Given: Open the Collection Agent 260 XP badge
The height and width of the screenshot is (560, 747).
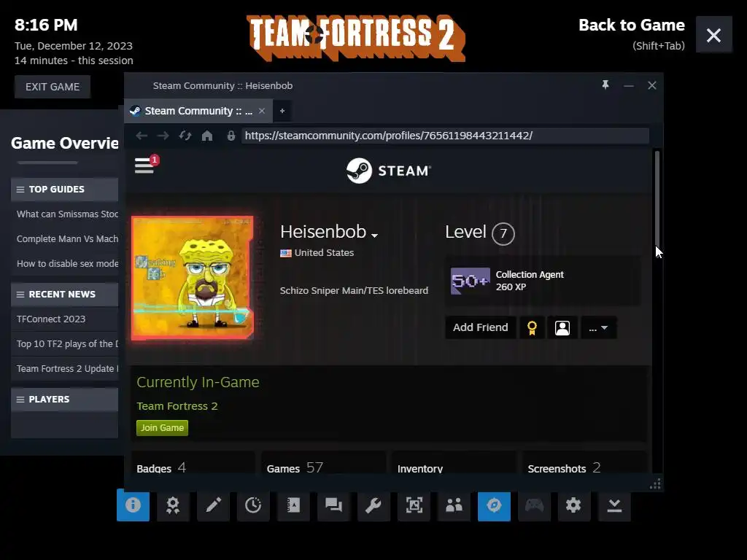Looking at the screenshot, I should pos(543,281).
